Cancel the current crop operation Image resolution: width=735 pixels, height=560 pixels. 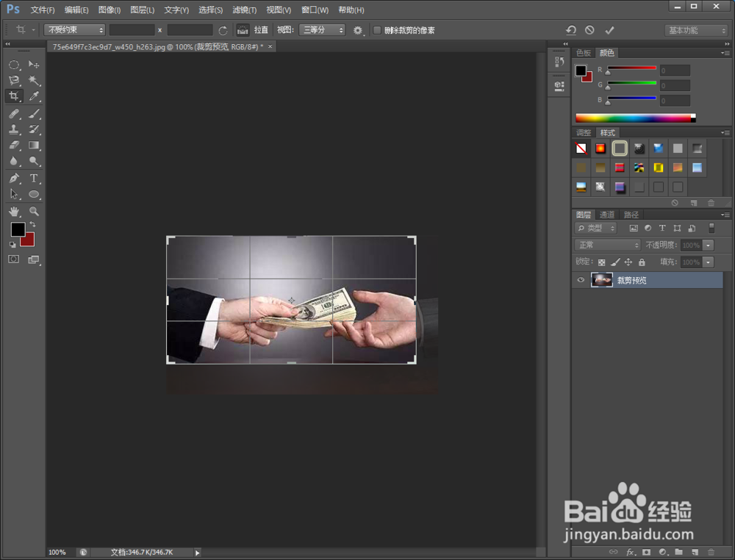point(589,30)
